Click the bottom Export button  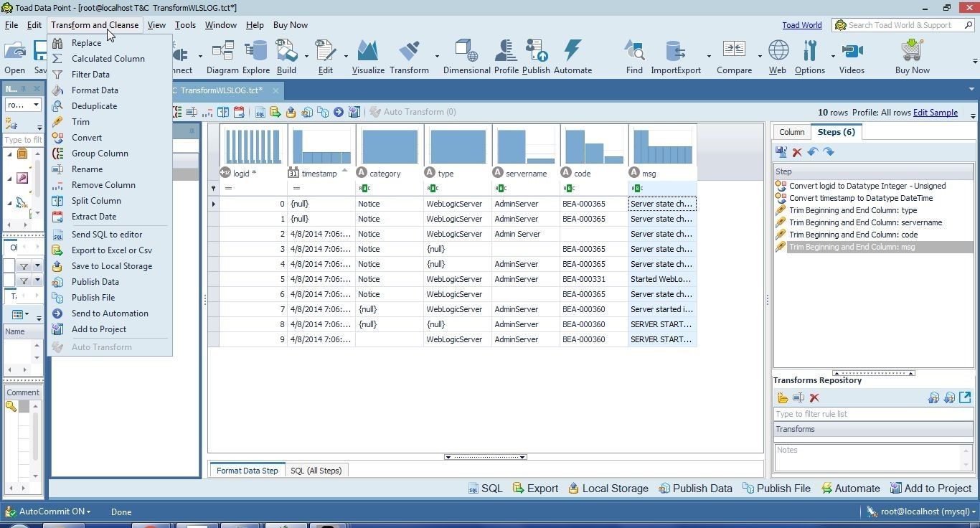coord(535,489)
